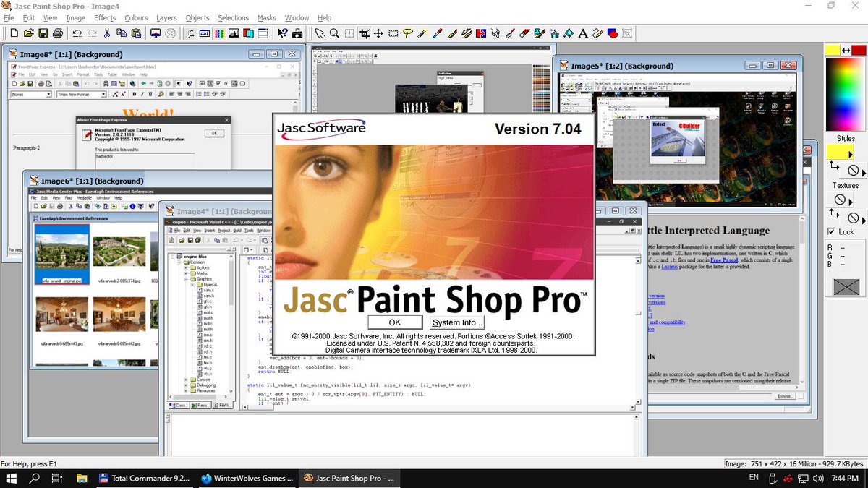
Task: Toggle the Overview Window button
Action: (x=263, y=33)
